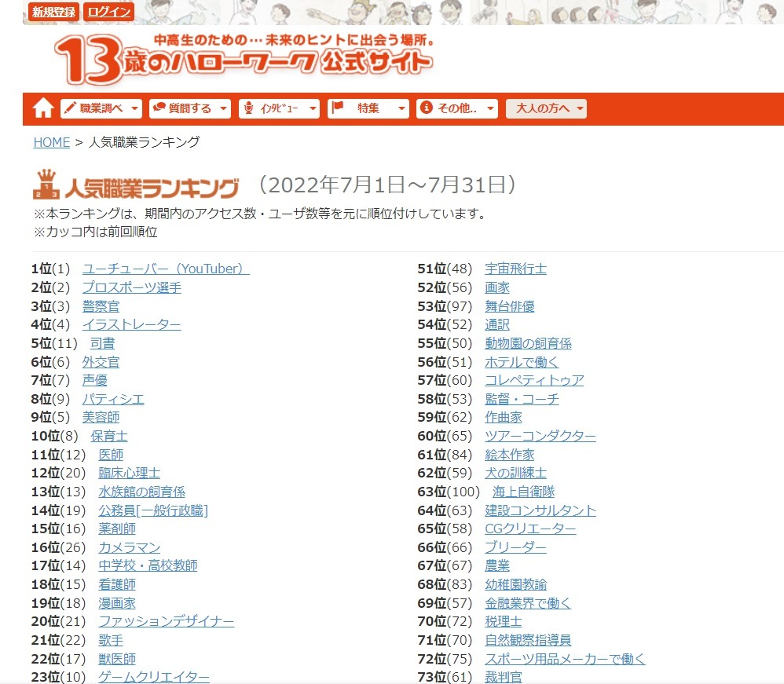Viewport: 784px width, 684px height.
Task: Open the 建設コンサルタント link
Action: tap(540, 510)
